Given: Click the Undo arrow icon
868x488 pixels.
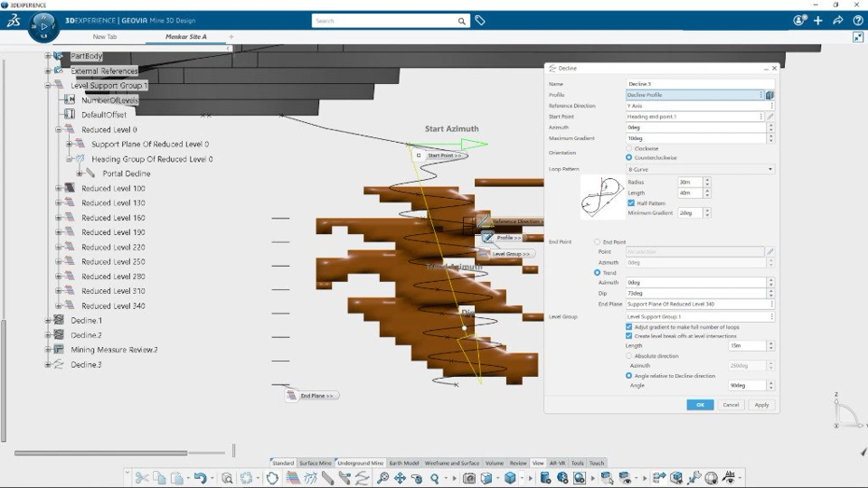Looking at the screenshot, I should click(x=201, y=477).
